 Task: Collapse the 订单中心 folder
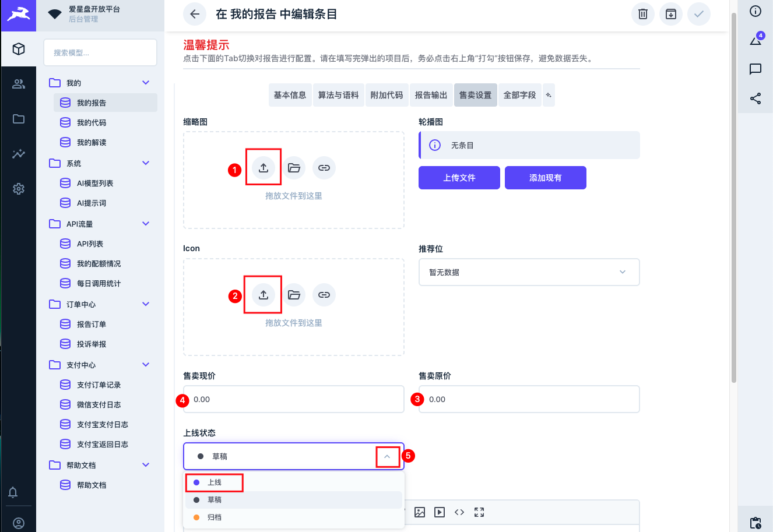point(146,304)
